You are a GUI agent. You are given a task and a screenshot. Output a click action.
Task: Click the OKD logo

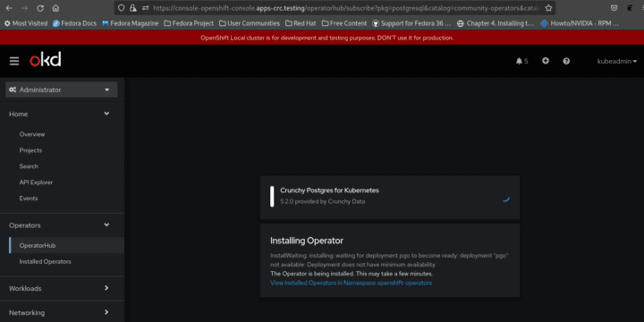coord(46,60)
